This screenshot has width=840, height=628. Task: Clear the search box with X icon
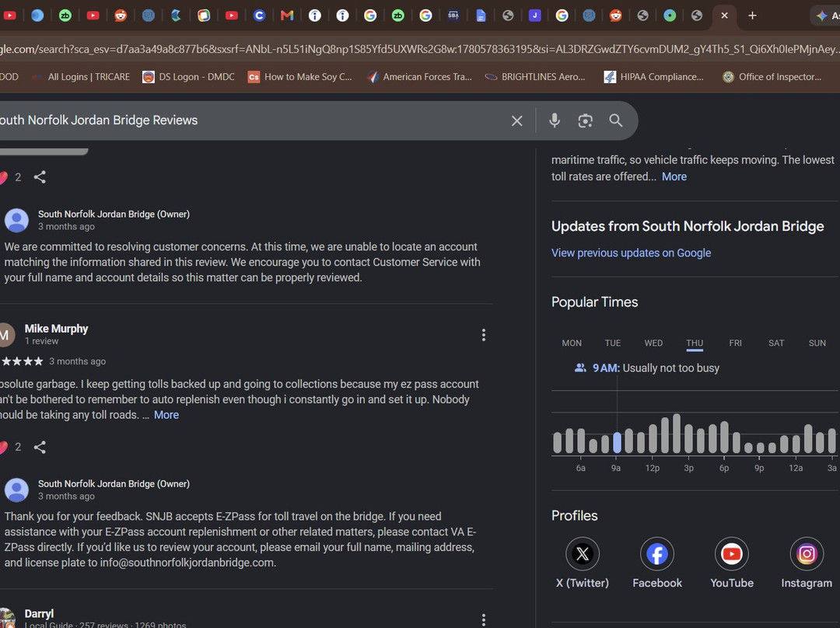(x=516, y=120)
